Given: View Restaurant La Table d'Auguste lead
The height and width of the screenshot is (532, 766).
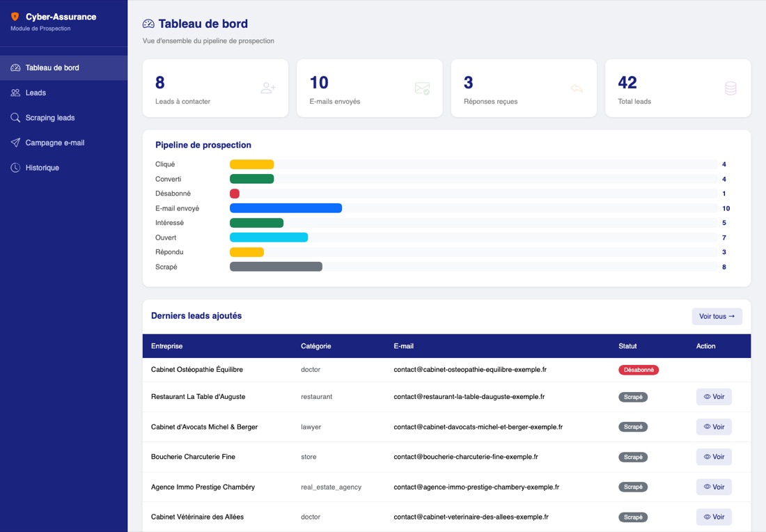Looking at the screenshot, I should coord(714,397).
